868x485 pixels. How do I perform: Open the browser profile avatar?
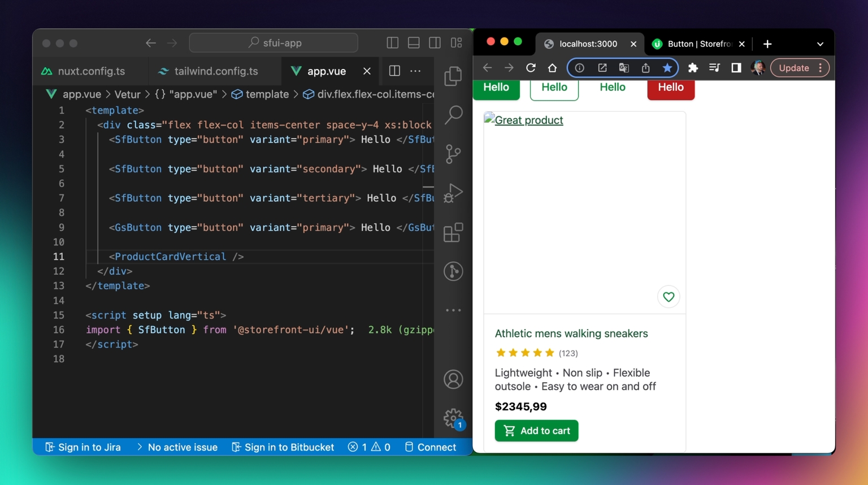(x=758, y=68)
